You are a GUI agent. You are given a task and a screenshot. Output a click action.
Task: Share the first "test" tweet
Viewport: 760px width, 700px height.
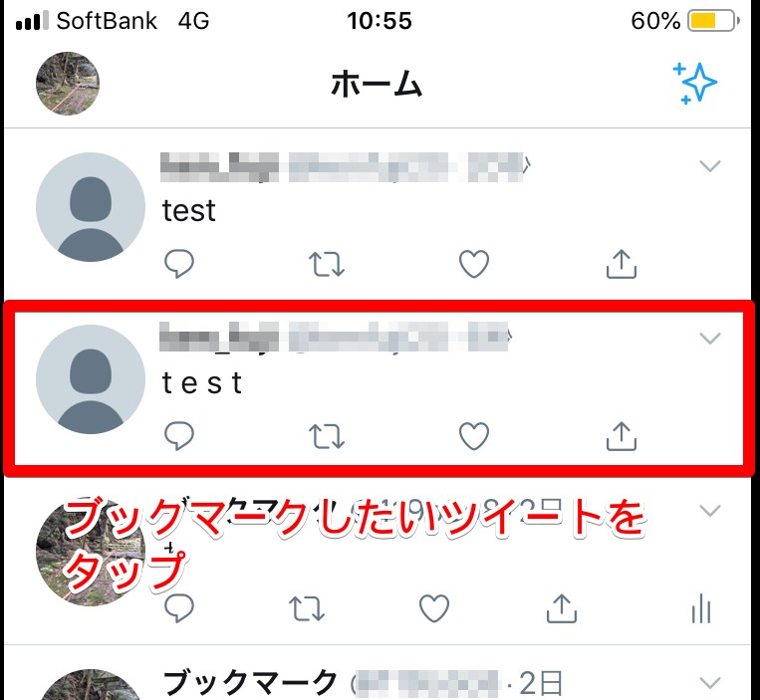click(x=622, y=264)
